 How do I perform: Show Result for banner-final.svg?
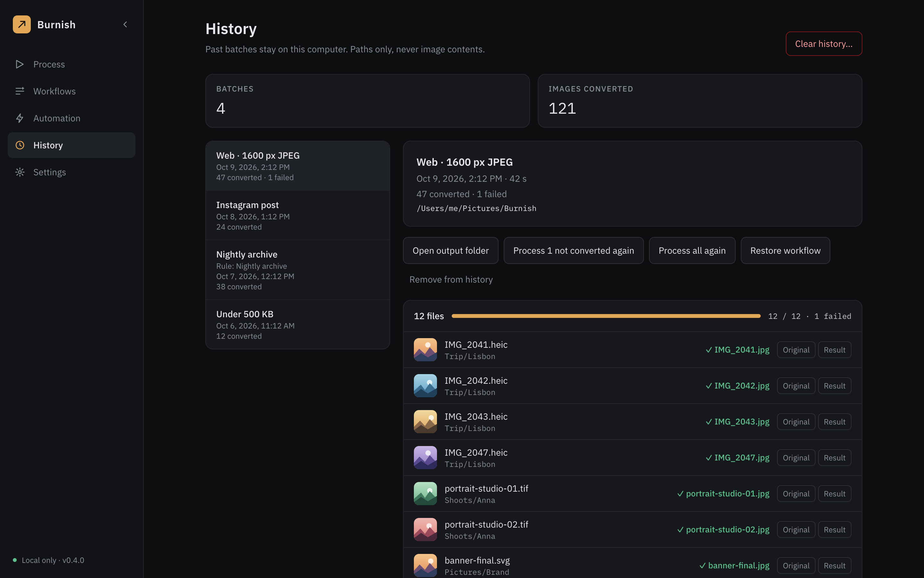[x=834, y=565]
